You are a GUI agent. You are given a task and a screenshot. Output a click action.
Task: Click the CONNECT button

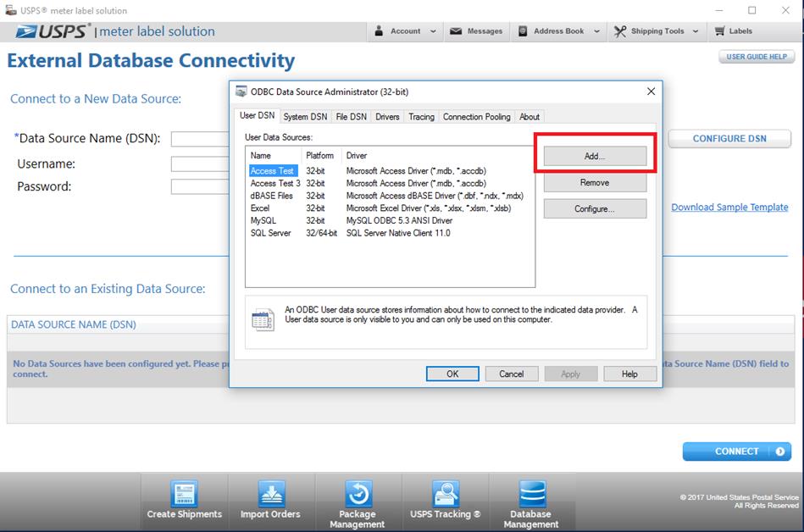737,452
